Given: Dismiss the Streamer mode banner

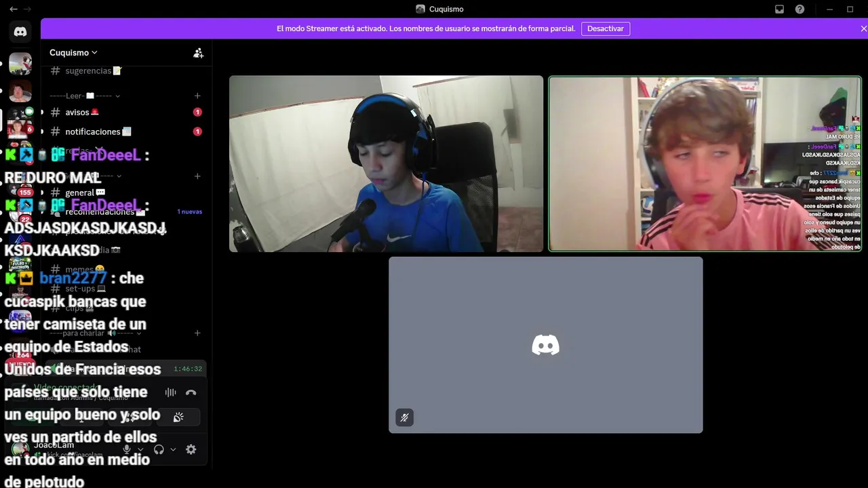Looking at the screenshot, I should point(863,28).
